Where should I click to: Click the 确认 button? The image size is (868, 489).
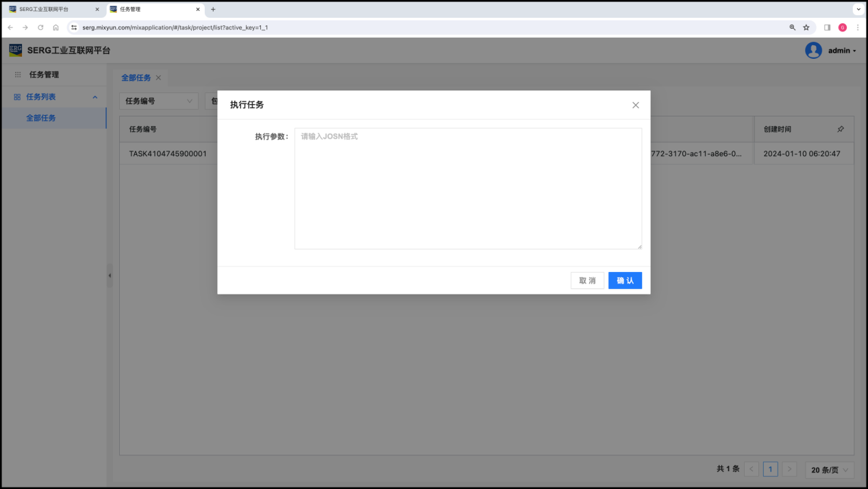[x=625, y=281]
